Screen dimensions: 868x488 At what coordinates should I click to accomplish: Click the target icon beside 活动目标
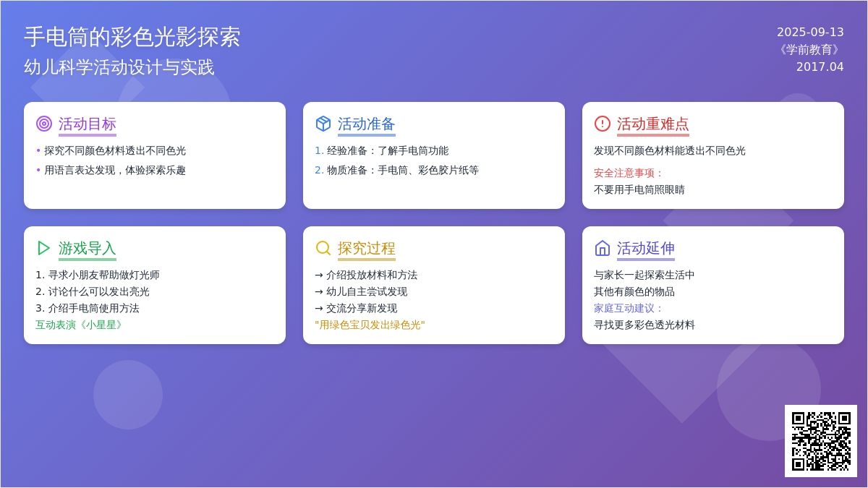[44, 124]
